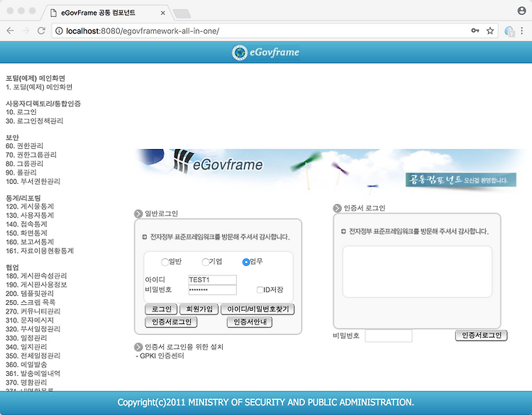Click the 로그인 button
The height and width of the screenshot is (415, 532).
[161, 309]
